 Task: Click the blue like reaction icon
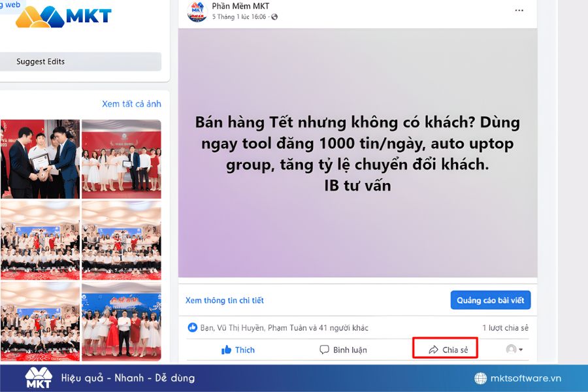click(x=192, y=327)
